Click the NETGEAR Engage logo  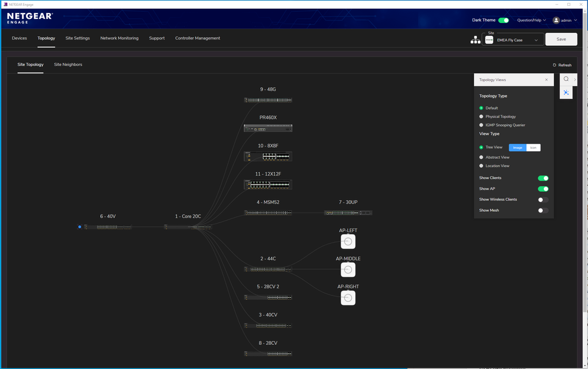pos(28,19)
